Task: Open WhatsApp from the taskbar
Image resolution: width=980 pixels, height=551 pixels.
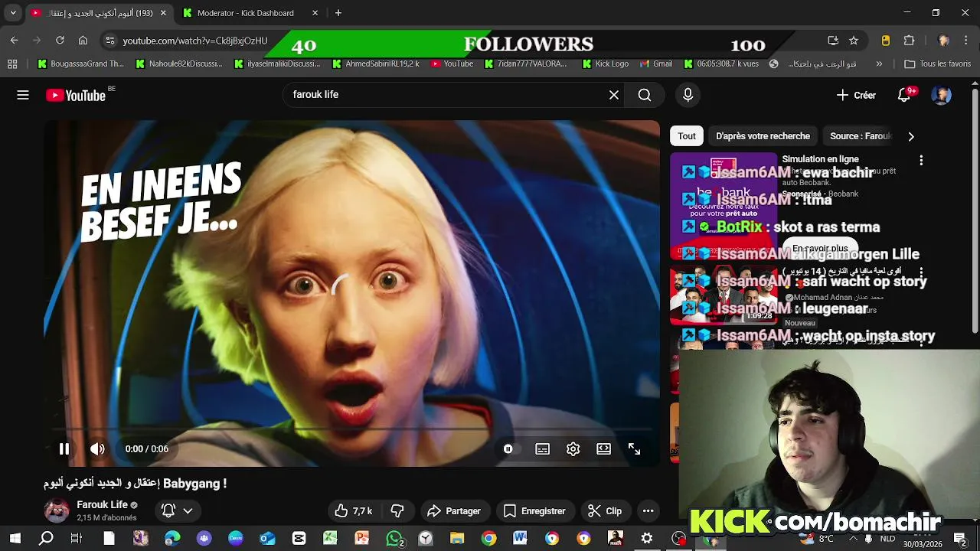Action: pyautogui.click(x=394, y=539)
